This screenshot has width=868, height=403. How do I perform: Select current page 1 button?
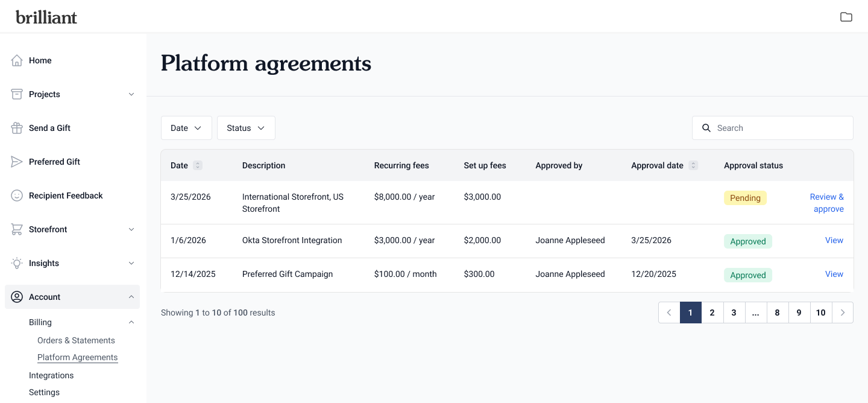pos(691,313)
